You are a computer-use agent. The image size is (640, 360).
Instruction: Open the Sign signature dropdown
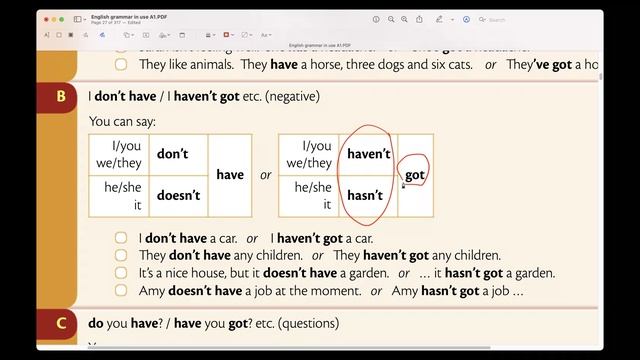click(x=164, y=35)
